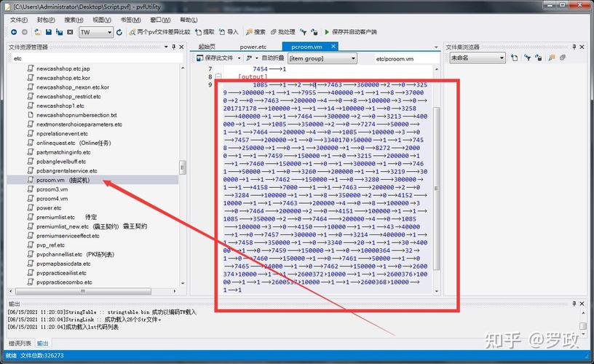Toggle auto-hide pin on 输出 panel

(574, 304)
